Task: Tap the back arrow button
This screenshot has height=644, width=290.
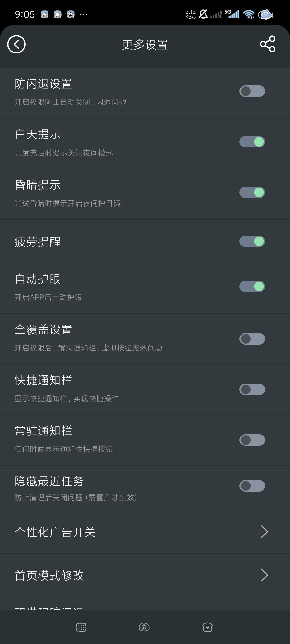Action: tap(16, 44)
